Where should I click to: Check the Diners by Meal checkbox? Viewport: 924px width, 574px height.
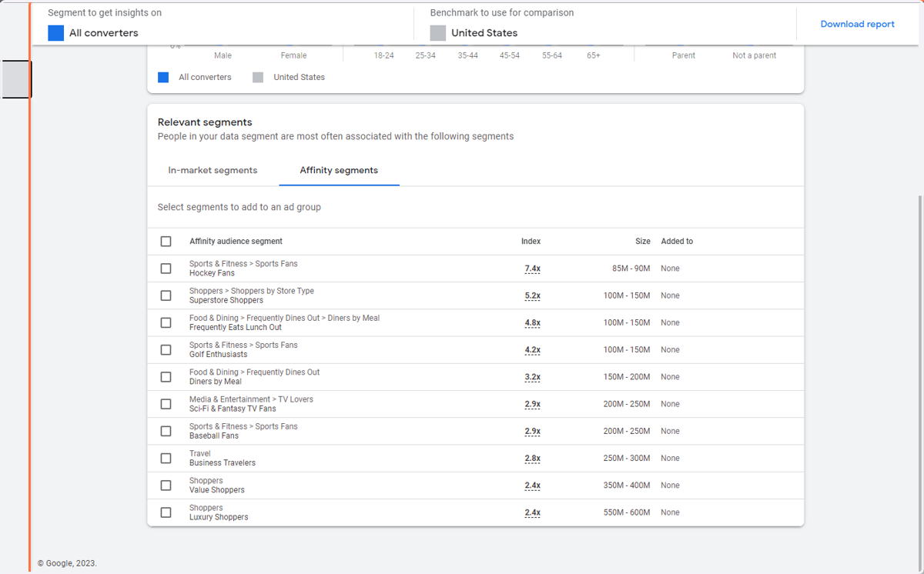[166, 377]
